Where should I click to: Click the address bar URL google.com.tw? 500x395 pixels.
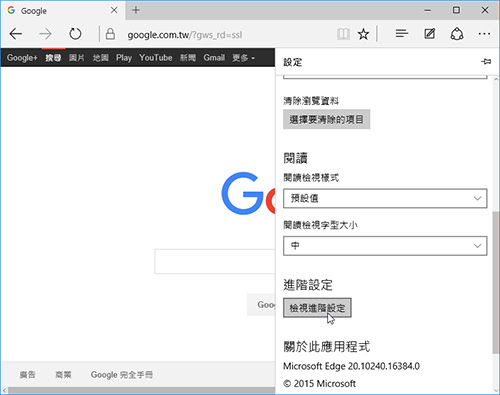[x=185, y=35]
